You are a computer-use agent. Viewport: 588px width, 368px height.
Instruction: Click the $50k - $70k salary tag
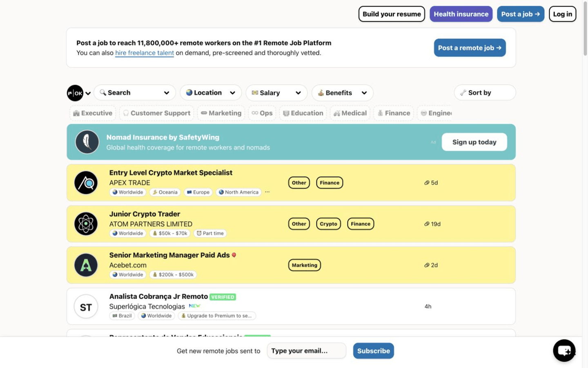click(x=170, y=233)
